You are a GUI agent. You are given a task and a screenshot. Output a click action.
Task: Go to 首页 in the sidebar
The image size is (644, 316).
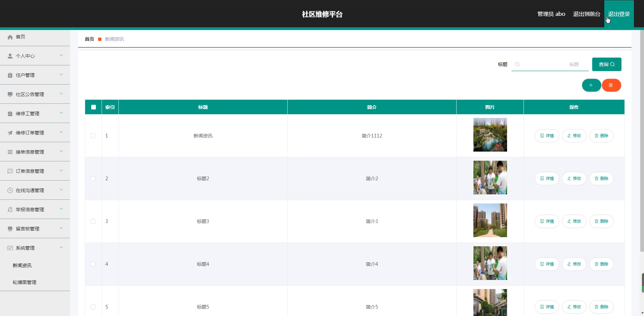(21, 37)
